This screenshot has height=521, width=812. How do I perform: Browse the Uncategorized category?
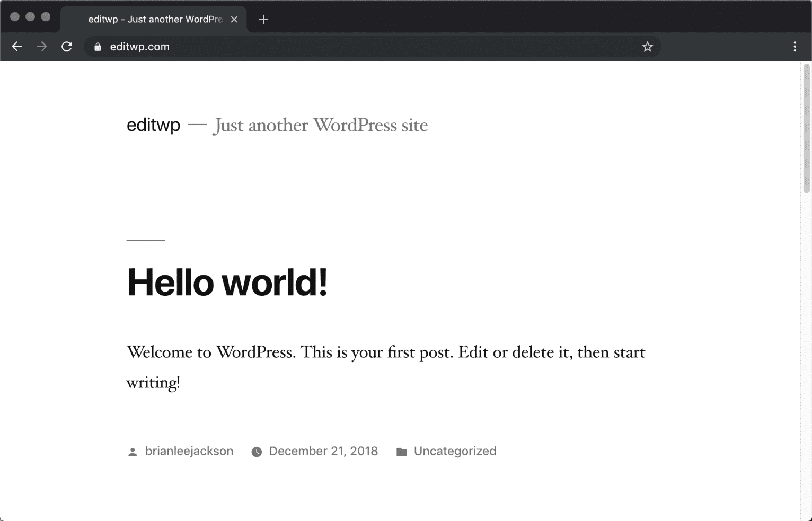coord(455,452)
